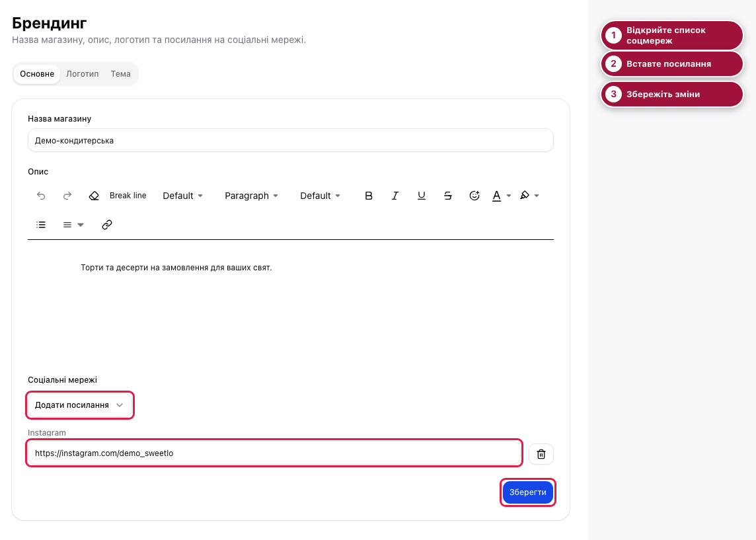Screen dimensions: 756x540
Task: Open the Додати посилання dropdown
Action: point(79,405)
